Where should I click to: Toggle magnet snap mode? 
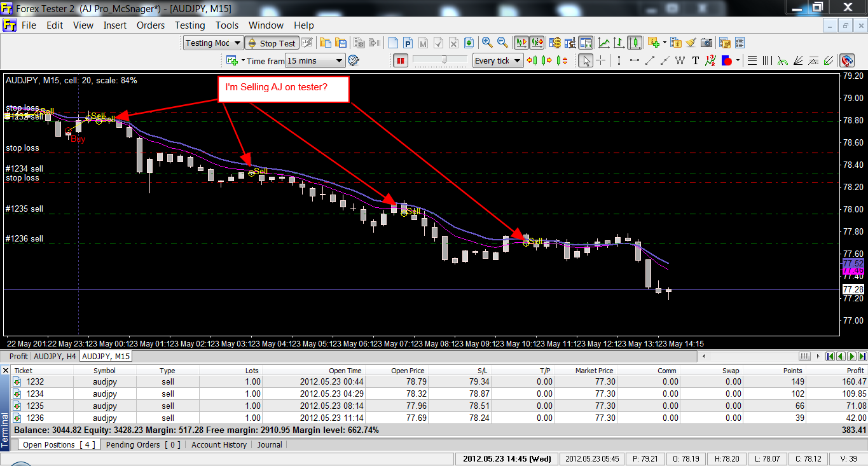[846, 61]
